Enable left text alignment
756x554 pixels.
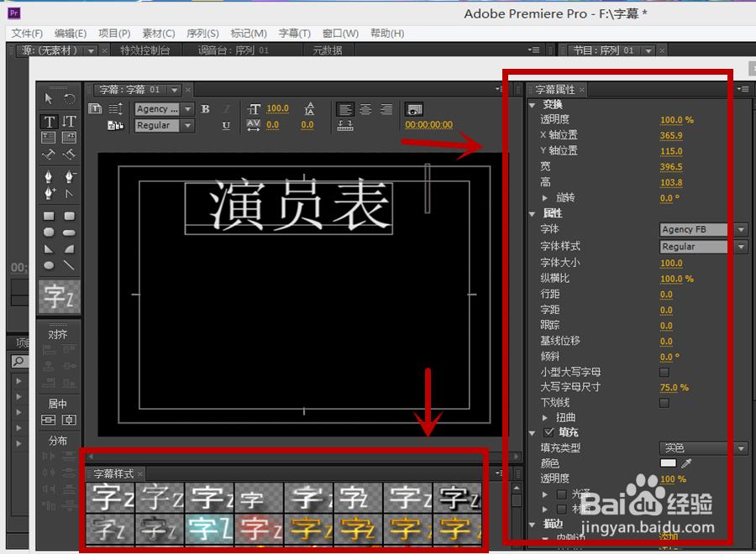click(345, 109)
